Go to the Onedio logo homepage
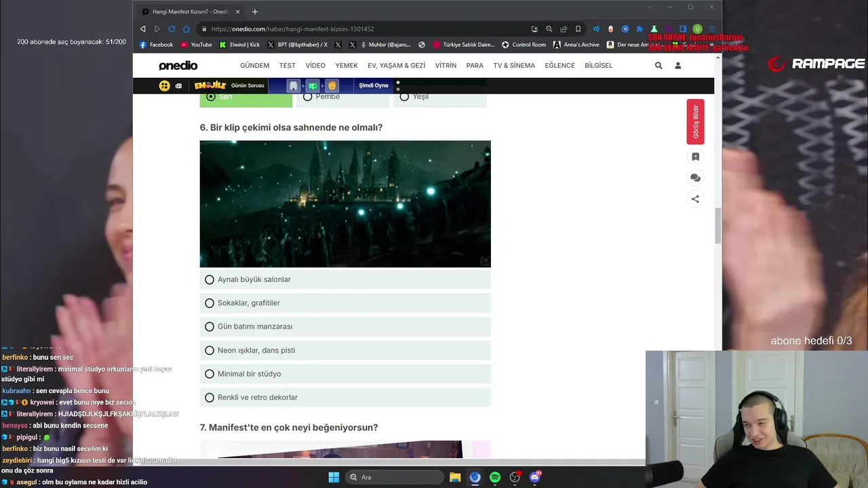868x488 pixels. [178, 66]
